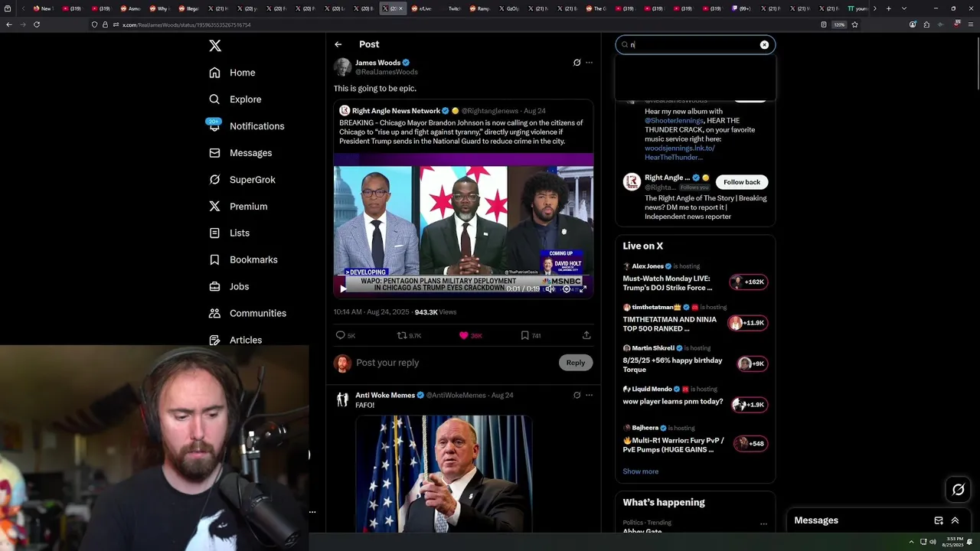The width and height of the screenshot is (980, 551).
Task: Open Messages in sidebar
Action: pyautogui.click(x=240, y=153)
